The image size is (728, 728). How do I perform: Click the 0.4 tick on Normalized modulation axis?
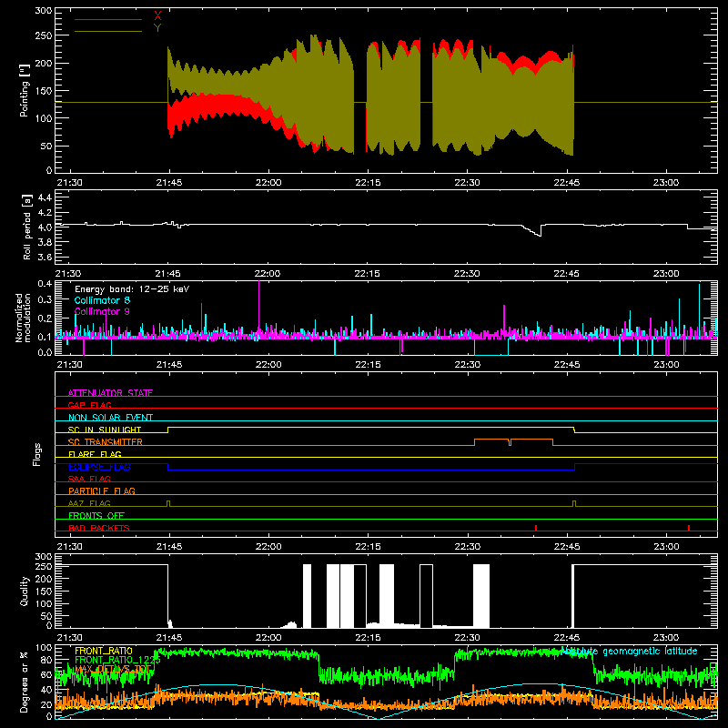pyautogui.click(x=45, y=284)
